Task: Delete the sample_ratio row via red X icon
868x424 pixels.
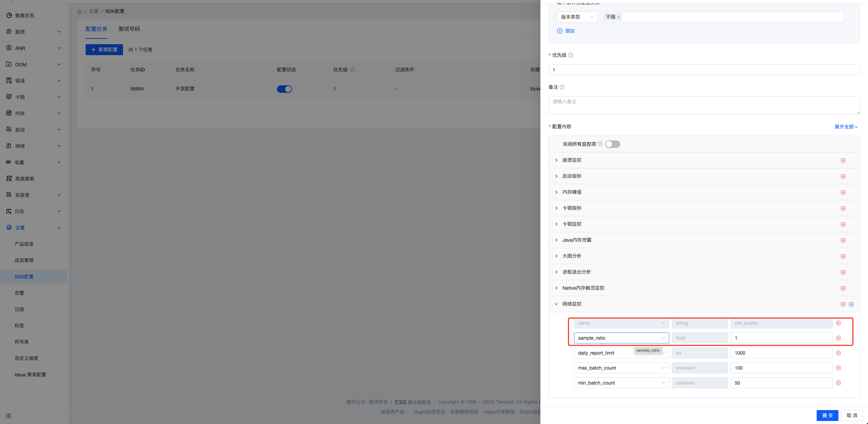Action: click(838, 338)
